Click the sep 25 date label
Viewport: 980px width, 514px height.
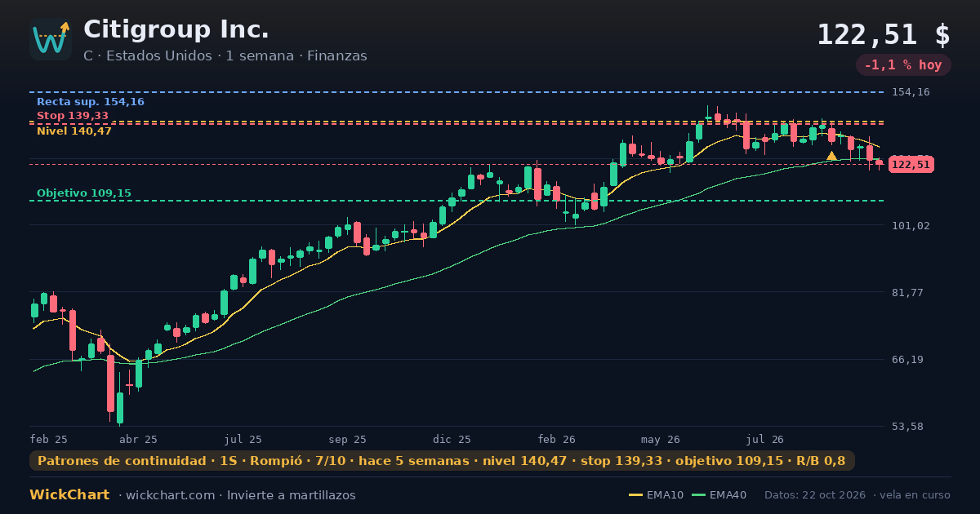[x=347, y=439]
